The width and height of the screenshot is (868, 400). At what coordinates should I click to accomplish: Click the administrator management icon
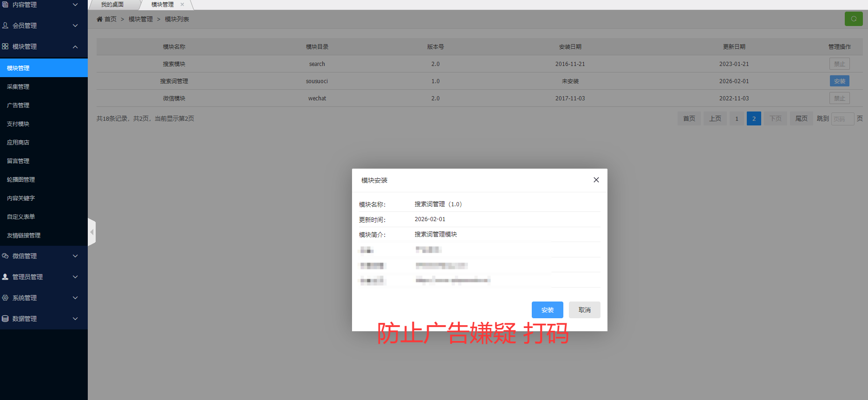pyautogui.click(x=5, y=277)
